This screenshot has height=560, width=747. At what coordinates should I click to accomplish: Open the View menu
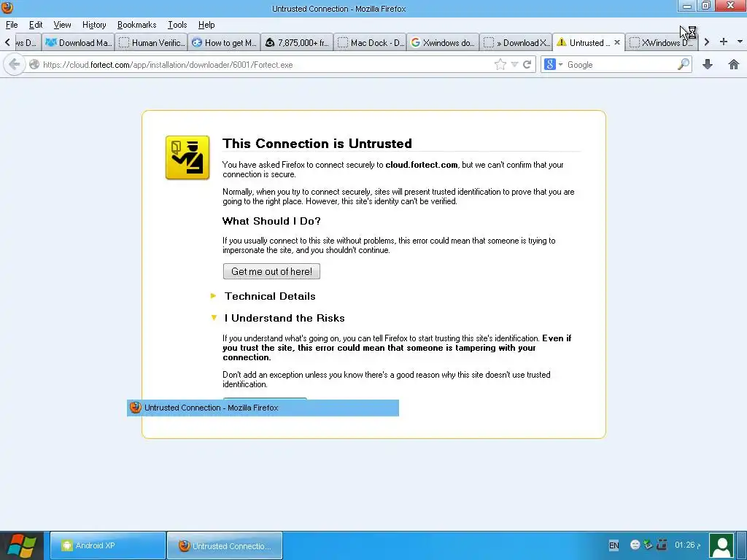click(63, 25)
